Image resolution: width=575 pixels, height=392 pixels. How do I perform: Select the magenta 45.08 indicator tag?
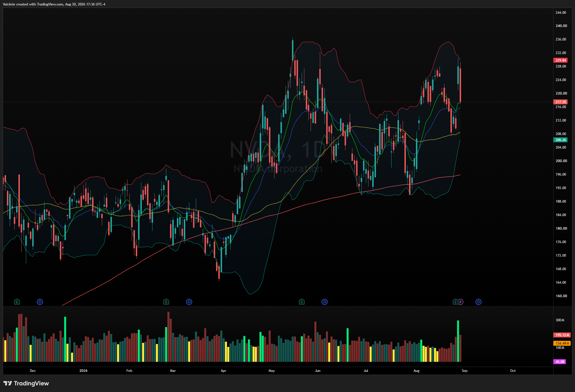point(560,362)
